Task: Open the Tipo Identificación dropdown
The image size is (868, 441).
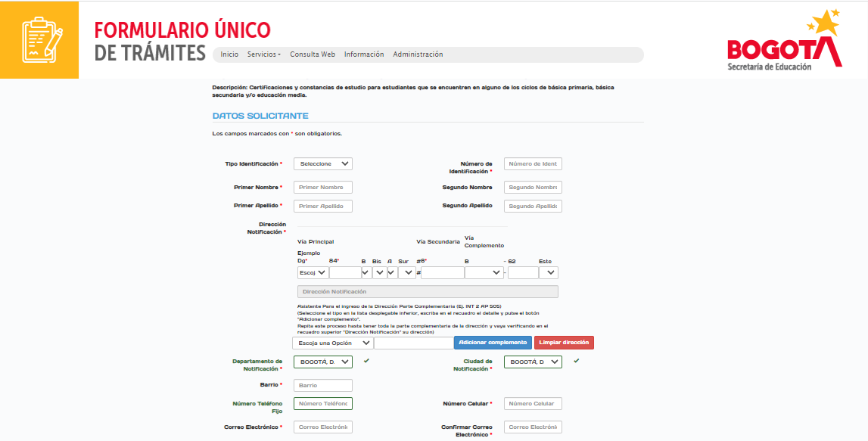Action: pos(322,164)
